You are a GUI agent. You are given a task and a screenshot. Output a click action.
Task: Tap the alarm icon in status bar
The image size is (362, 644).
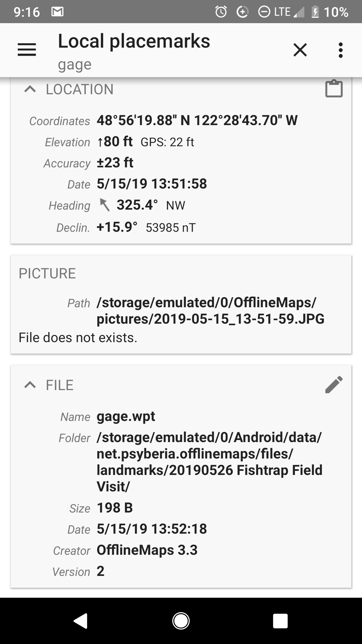tap(221, 12)
